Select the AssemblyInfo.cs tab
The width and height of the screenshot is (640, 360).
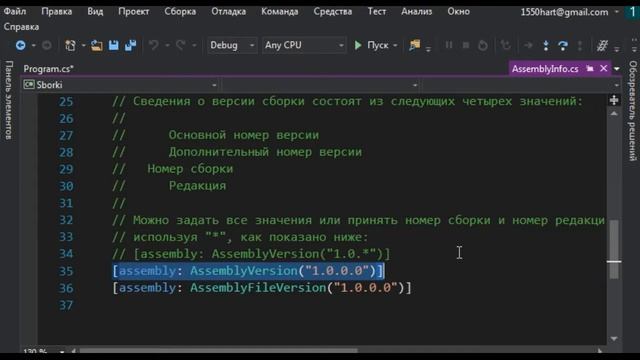(545, 69)
